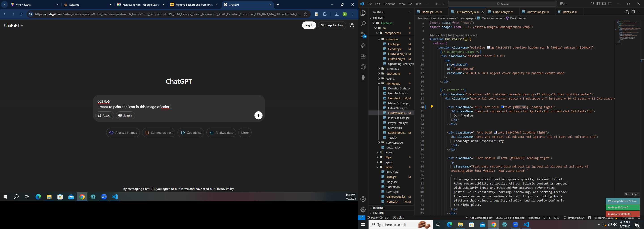This screenshot has width=644, height=229.
Task: Open the Terms link on ChatGPT
Action: [x=184, y=189]
